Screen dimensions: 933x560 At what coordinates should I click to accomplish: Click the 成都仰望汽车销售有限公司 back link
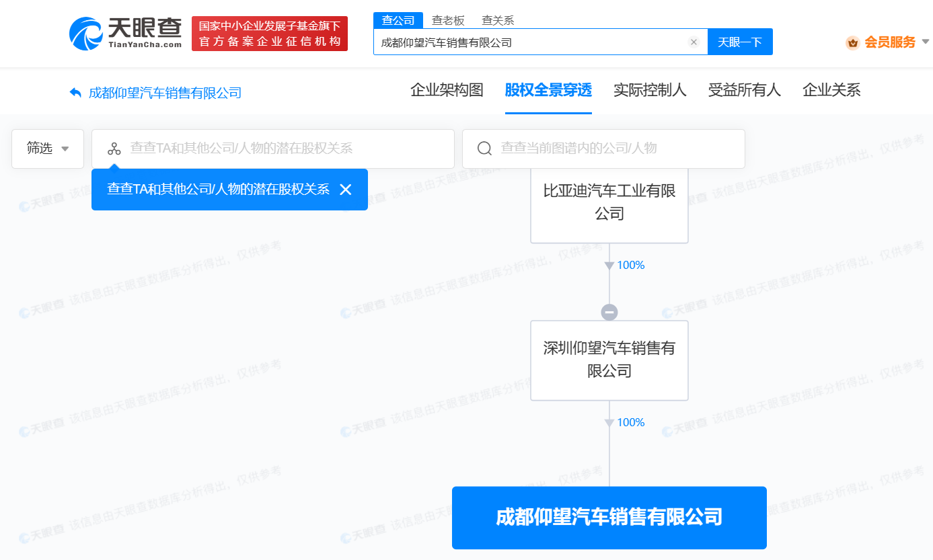[x=165, y=93]
